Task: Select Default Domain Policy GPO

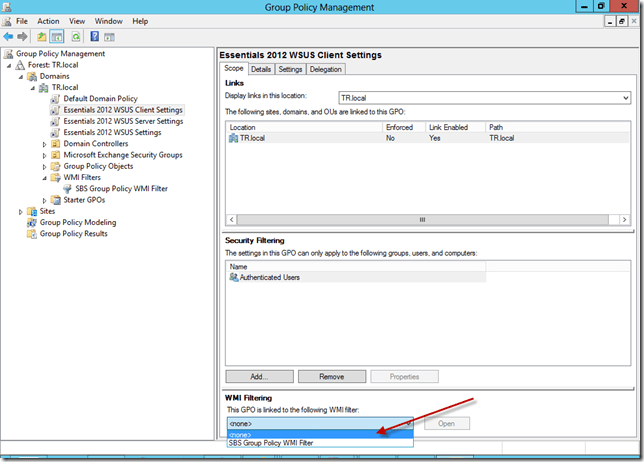Action: click(x=100, y=99)
